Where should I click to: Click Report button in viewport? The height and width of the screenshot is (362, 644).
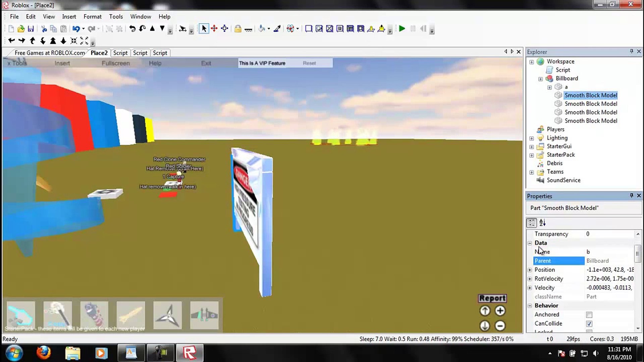tap(492, 297)
